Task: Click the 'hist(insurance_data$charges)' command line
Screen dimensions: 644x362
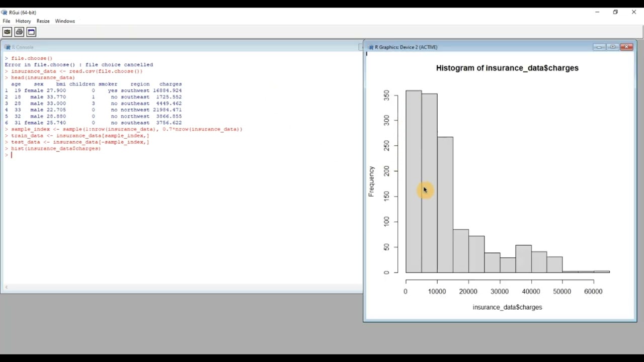Action: 55,148
